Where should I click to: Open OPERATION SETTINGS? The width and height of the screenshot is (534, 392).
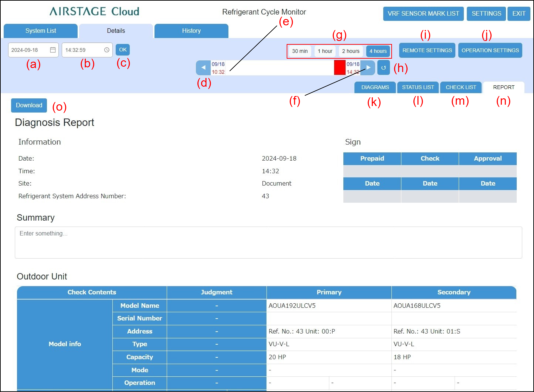point(490,50)
